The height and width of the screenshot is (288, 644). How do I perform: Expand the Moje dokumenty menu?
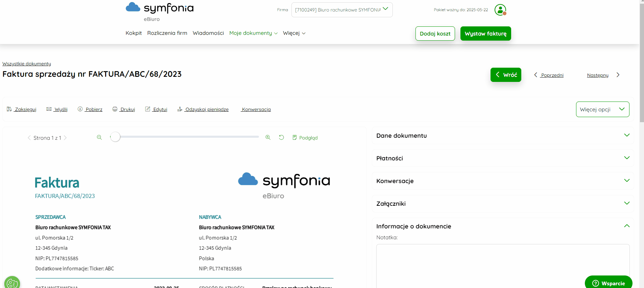pos(254,33)
